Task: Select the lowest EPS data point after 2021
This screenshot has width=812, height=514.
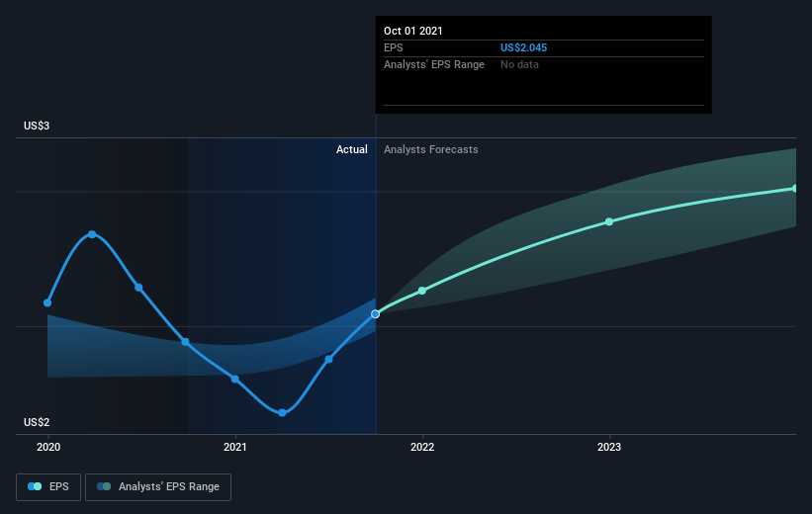Action: click(282, 413)
